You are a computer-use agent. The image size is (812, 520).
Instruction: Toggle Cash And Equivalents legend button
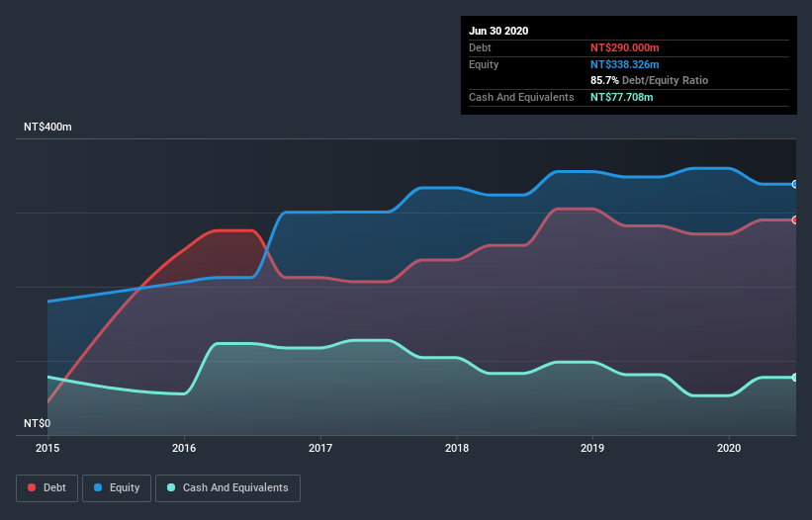pos(227,488)
